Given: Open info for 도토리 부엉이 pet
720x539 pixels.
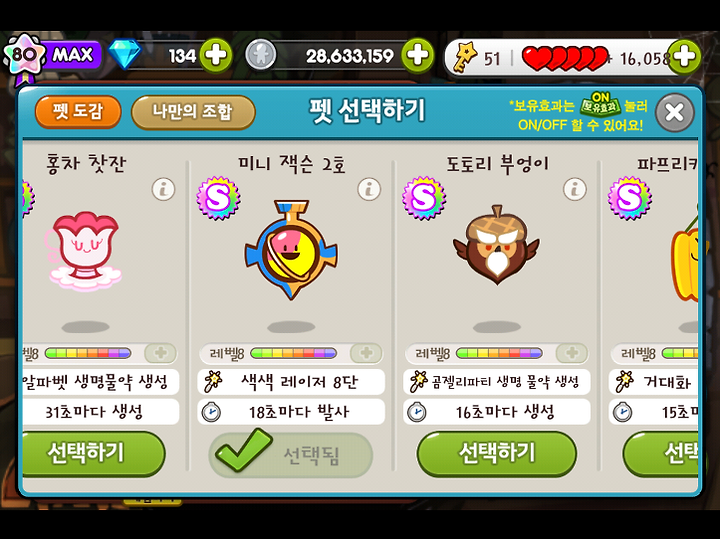Looking at the screenshot, I should 575,189.
